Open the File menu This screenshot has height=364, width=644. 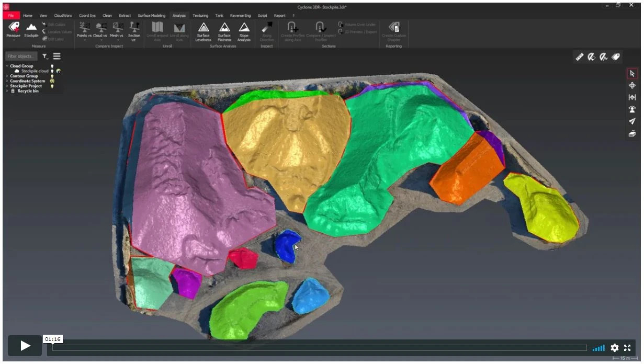pyautogui.click(x=11, y=16)
